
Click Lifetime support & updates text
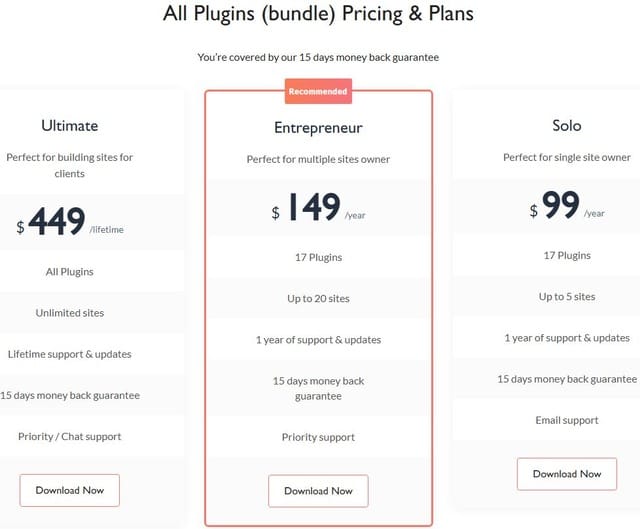(70, 354)
